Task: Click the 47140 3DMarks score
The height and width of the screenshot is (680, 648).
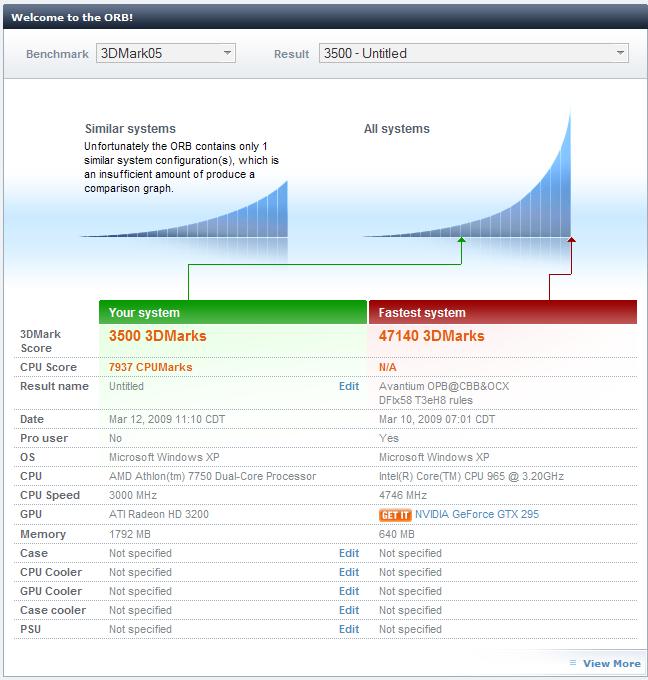Action: pyautogui.click(x=432, y=336)
